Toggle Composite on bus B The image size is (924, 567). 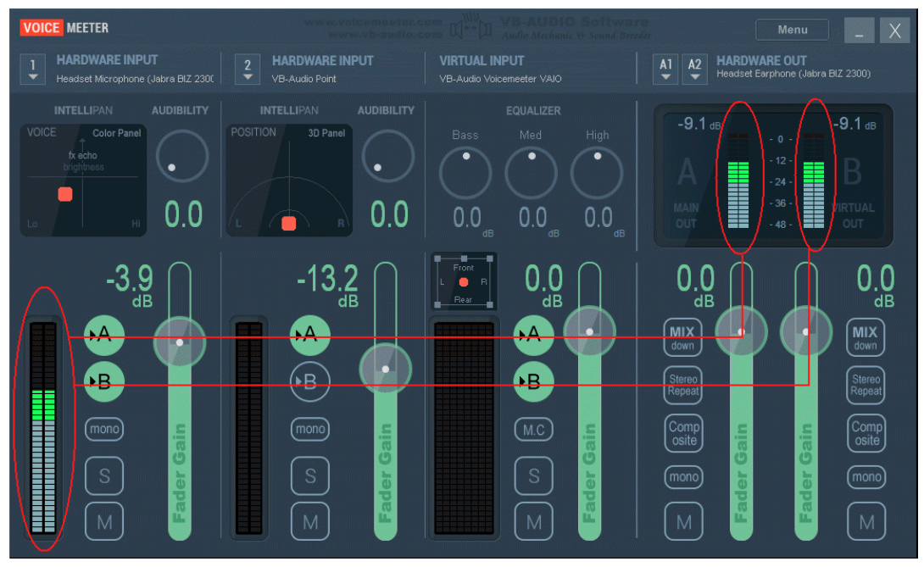[x=866, y=433]
